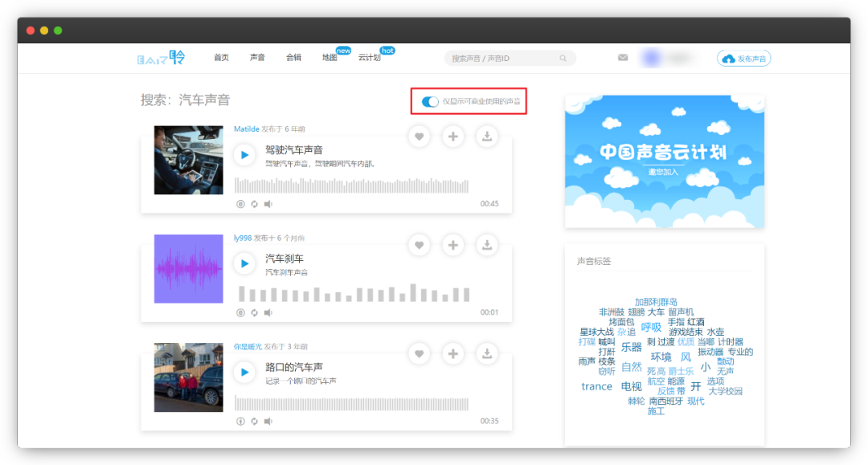Favorite the 驾驶汽车声音 sound with the heart icon
The height and width of the screenshot is (465, 868).
[419, 137]
